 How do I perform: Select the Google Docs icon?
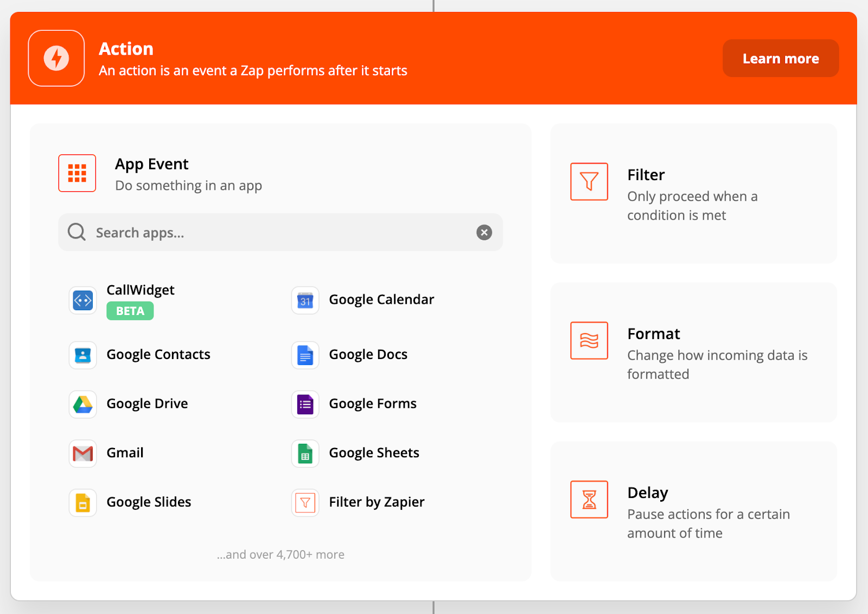305,355
